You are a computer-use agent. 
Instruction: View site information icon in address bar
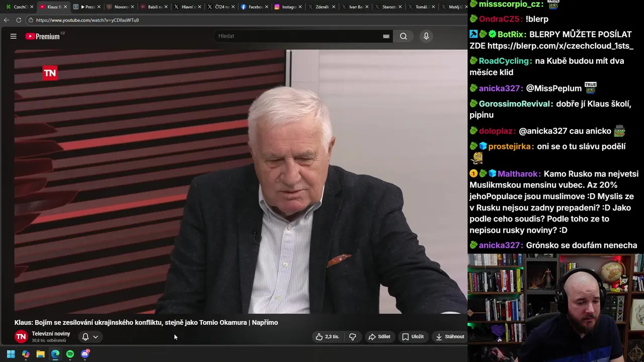31,20
